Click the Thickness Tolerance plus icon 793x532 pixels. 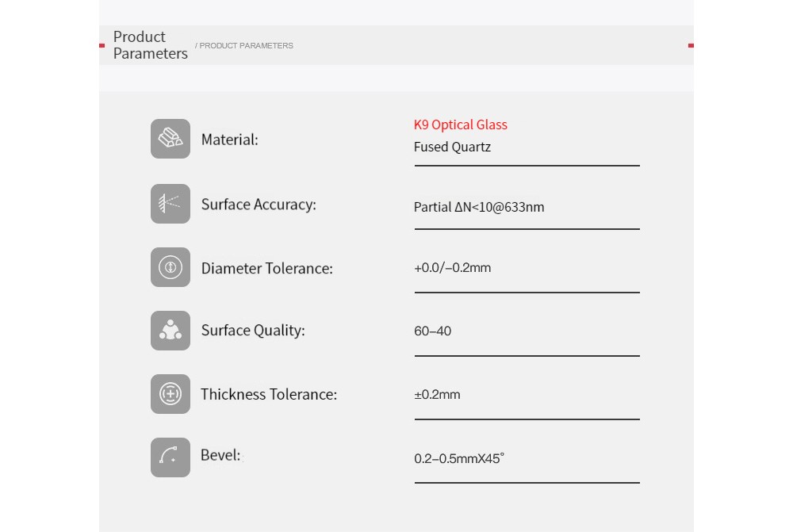coord(170,394)
